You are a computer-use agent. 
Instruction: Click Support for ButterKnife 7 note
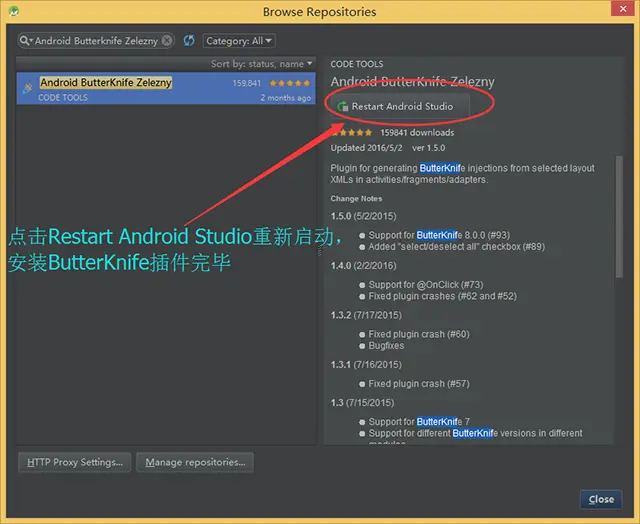point(419,422)
